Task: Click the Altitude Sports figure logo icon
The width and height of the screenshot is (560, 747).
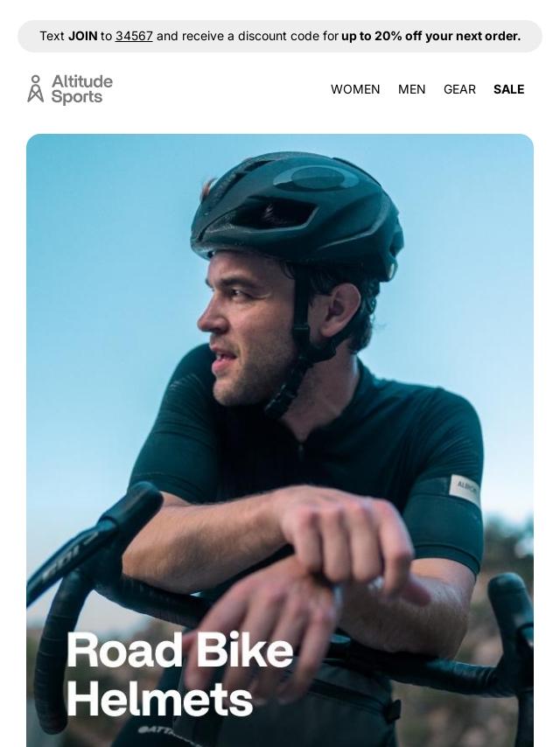Action: coord(35,88)
